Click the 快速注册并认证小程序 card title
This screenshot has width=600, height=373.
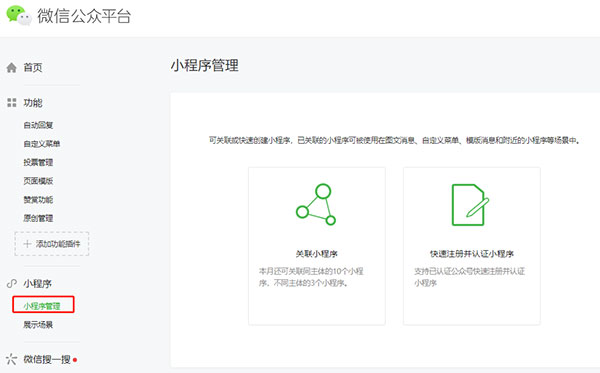pyautogui.click(x=472, y=254)
